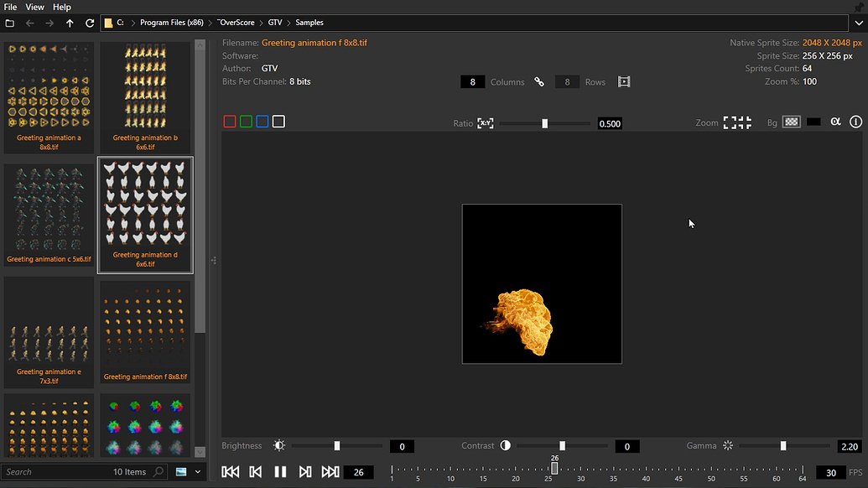Click the filmstrip icon next to Rows

pyautogui.click(x=623, y=81)
